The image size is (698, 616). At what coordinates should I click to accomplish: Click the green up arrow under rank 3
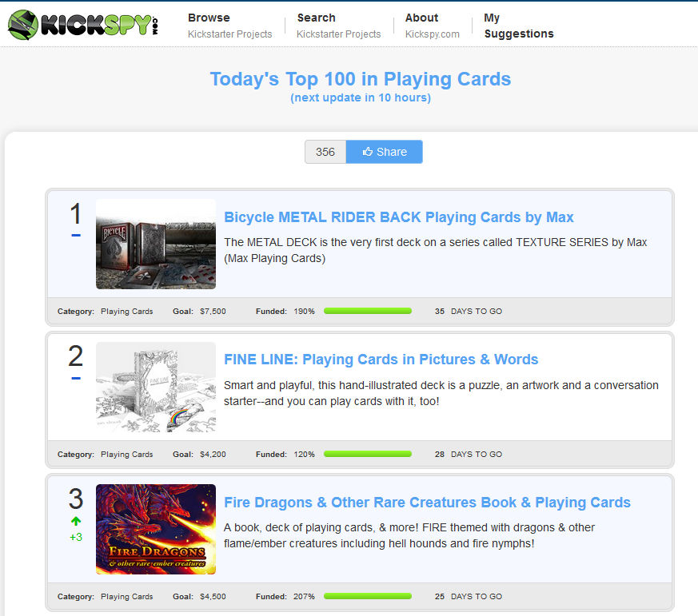[76, 521]
